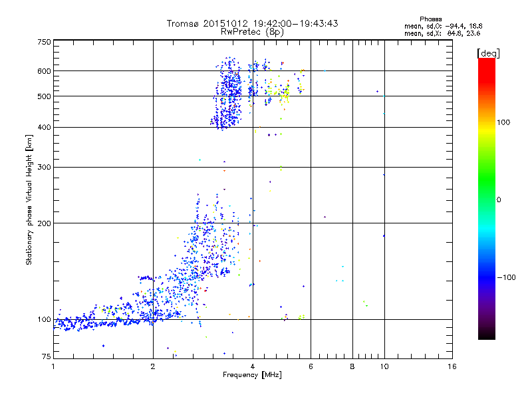This screenshot has height=399, width=532.
Task: Click the colorbar at the -100 degree mark
Action: pyautogui.click(x=487, y=277)
